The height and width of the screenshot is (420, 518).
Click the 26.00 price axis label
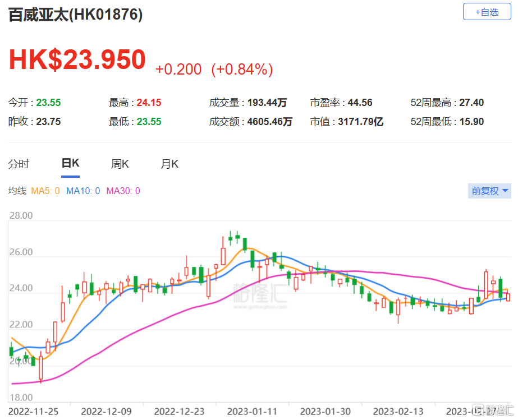coord(21,252)
